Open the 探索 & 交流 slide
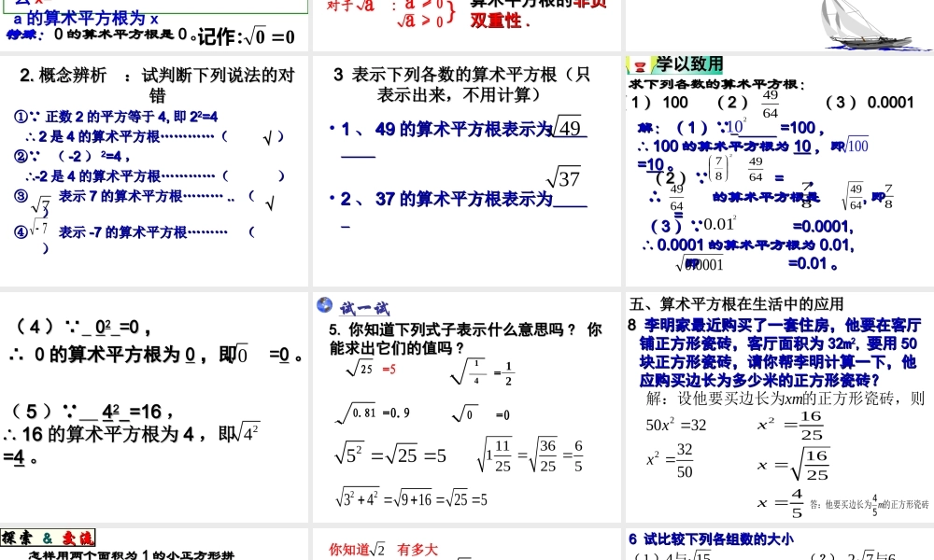The image size is (934, 560). (x=154, y=544)
